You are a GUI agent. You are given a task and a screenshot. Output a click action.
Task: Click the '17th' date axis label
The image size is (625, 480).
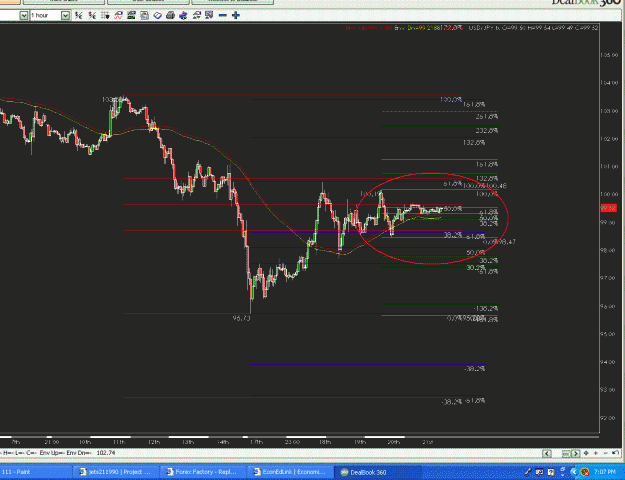(256, 442)
